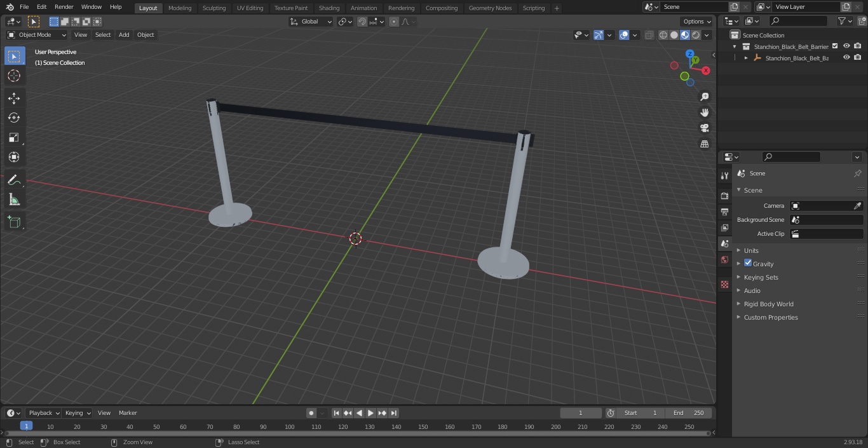868x448 pixels.
Task: Select the Annotate tool
Action: tap(14, 180)
